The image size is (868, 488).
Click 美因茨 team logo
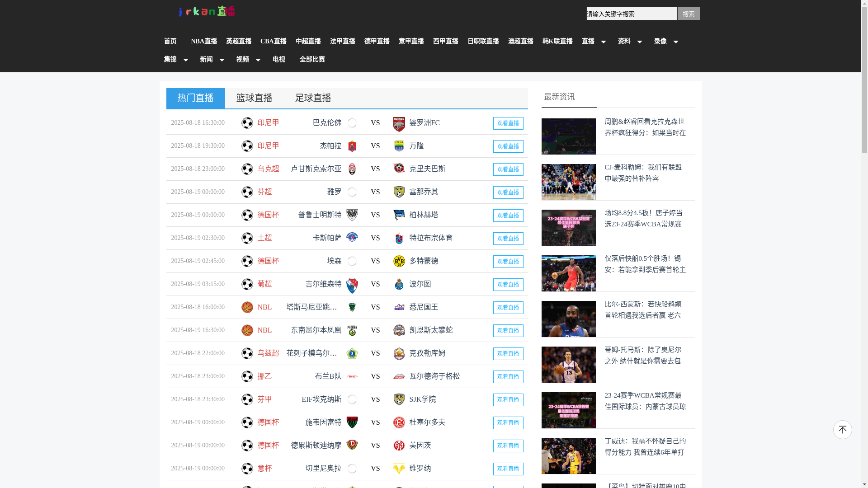point(399,446)
